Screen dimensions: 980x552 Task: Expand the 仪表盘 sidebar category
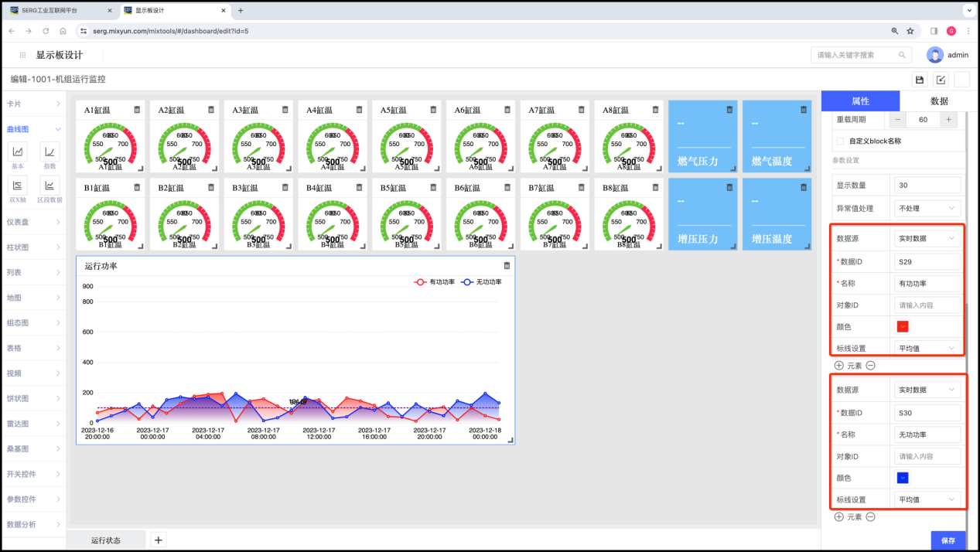(x=33, y=222)
